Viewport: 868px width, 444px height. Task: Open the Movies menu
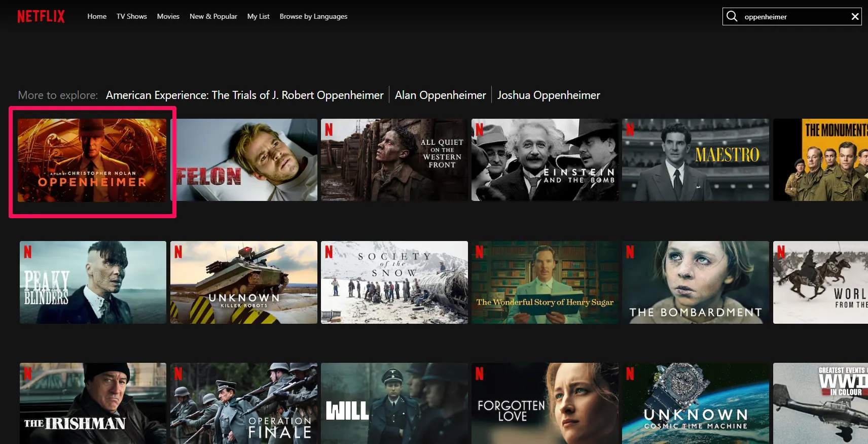(x=168, y=16)
